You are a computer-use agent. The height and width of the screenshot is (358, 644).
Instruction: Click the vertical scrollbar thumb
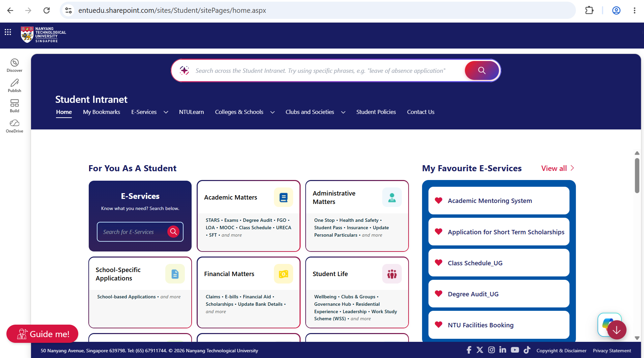click(637, 175)
